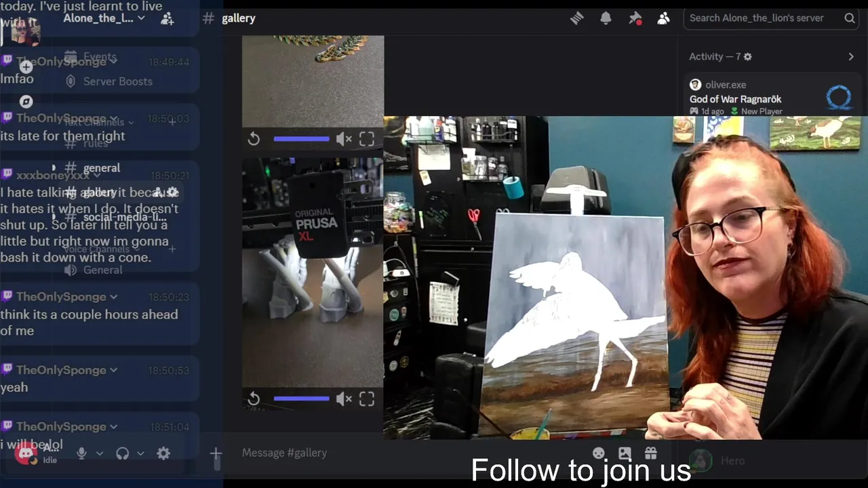Toggle microphone mute in user panel
This screenshot has width=868, height=488.
point(81,453)
